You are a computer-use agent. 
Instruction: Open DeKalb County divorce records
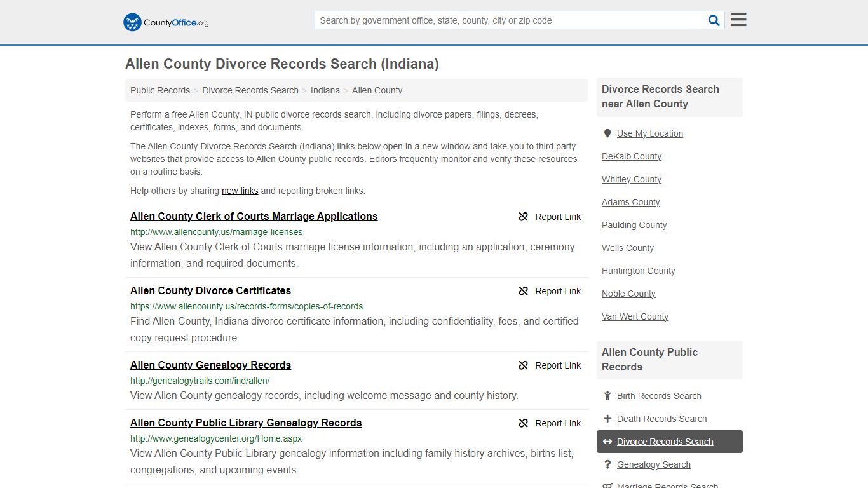[632, 156]
